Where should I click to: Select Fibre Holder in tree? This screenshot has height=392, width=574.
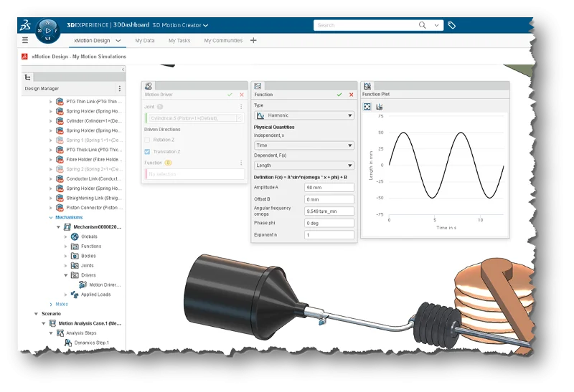coord(89,159)
